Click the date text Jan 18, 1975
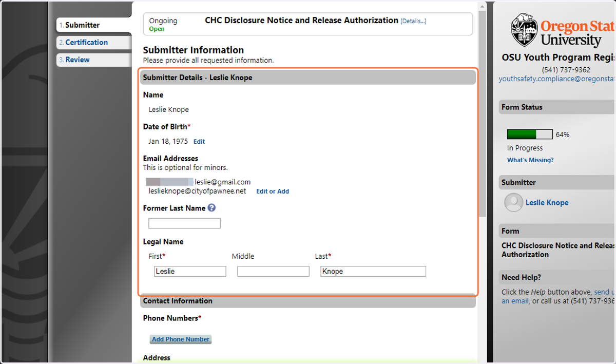 (x=168, y=141)
